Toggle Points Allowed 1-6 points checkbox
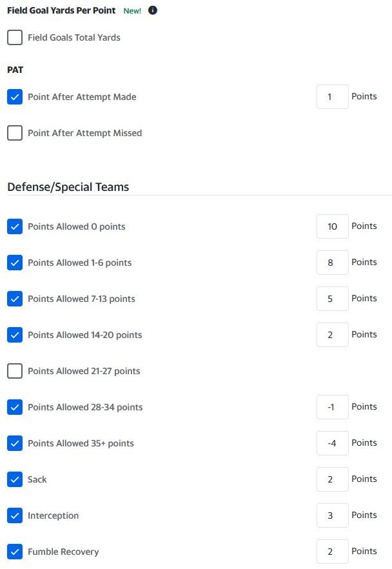The height and width of the screenshot is (569, 392). point(15,263)
